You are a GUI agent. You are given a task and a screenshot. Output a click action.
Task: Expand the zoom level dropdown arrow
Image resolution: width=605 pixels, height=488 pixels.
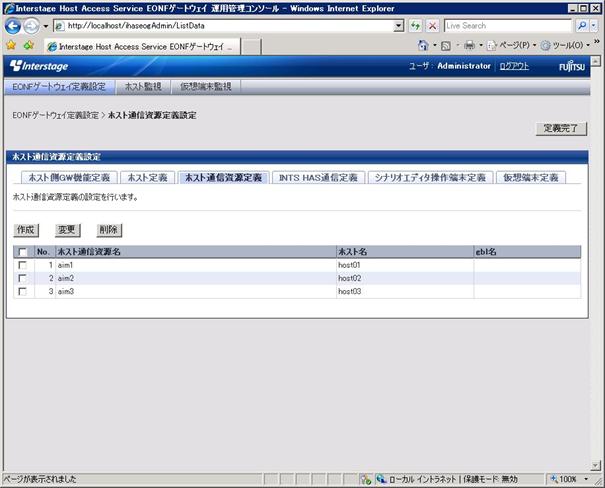point(586,480)
